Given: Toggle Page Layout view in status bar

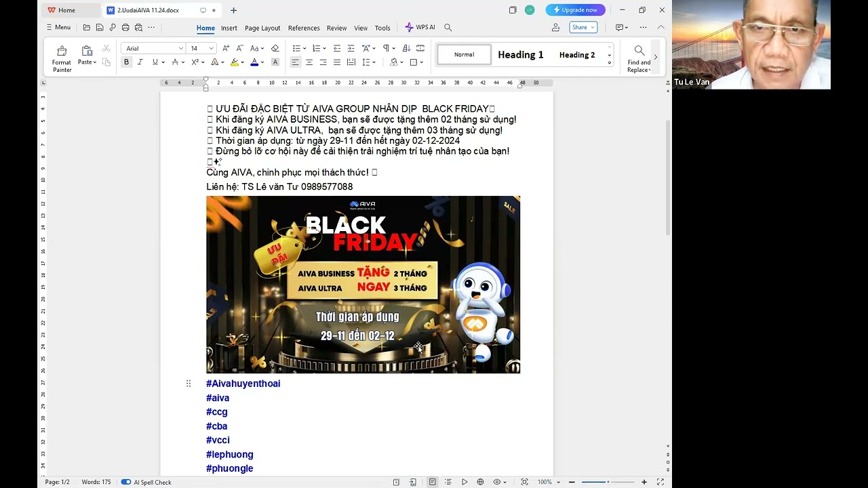Looking at the screenshot, I should 432,482.
